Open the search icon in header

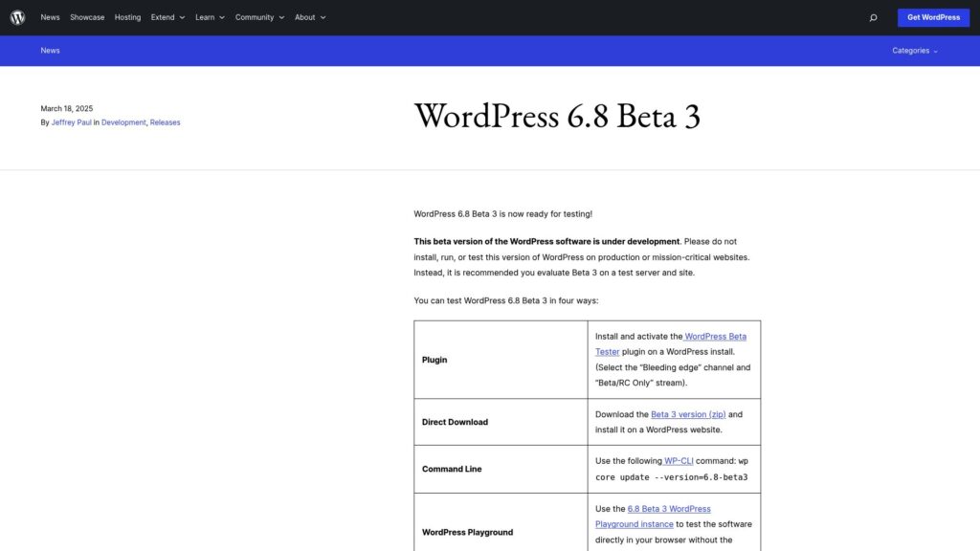pos(873,17)
